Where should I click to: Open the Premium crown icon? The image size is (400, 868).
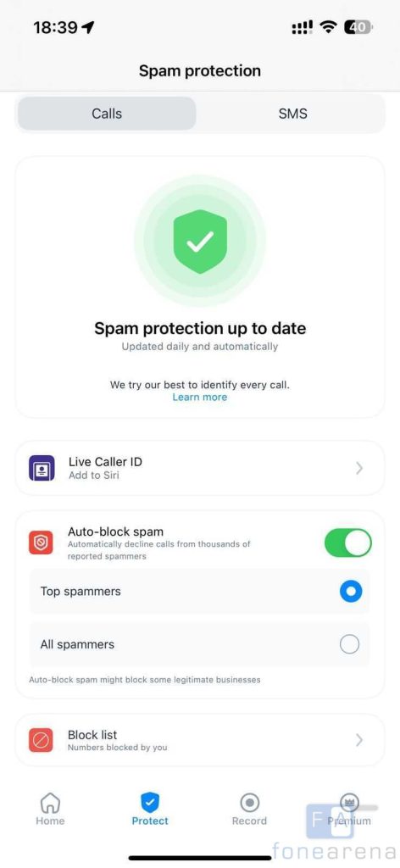349,802
